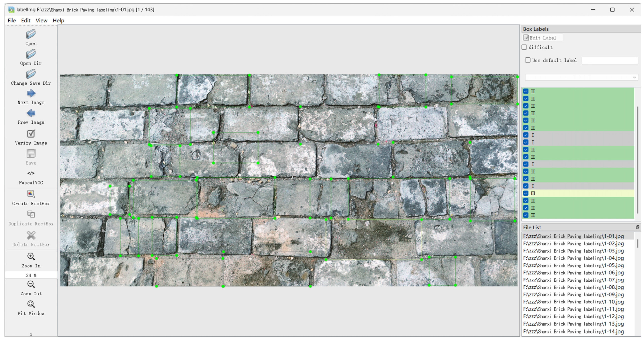Toggle the difficult checkbox

click(x=524, y=47)
